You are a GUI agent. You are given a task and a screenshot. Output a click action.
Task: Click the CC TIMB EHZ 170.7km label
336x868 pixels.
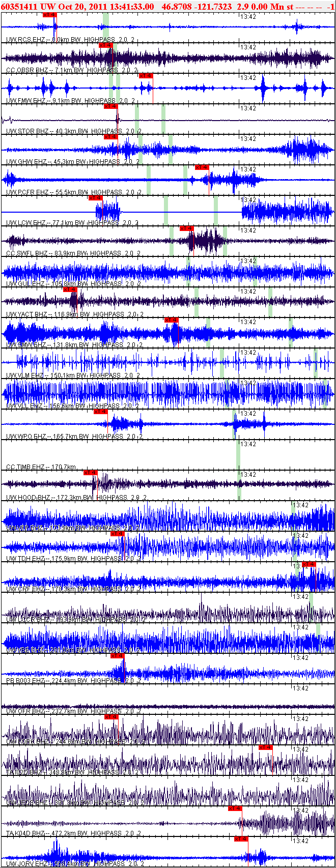41,467
